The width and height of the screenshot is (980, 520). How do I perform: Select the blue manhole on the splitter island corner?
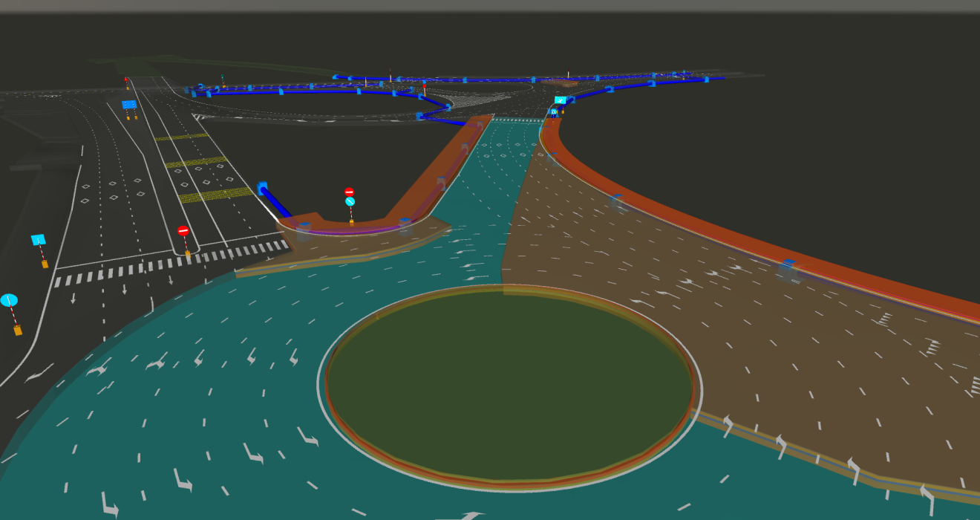405,222
